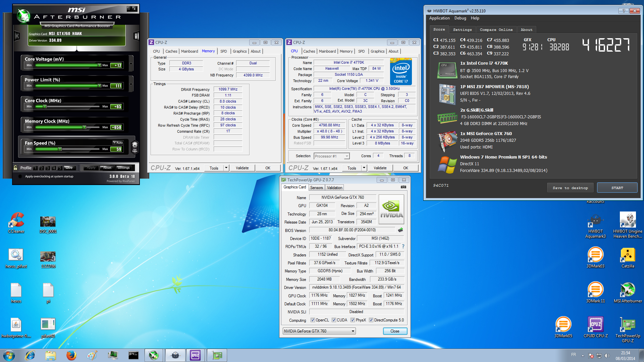Screen dimensions: 644x362
Task: Toggle the DirectCompute 5.0 checkbox
Action: click(371, 320)
